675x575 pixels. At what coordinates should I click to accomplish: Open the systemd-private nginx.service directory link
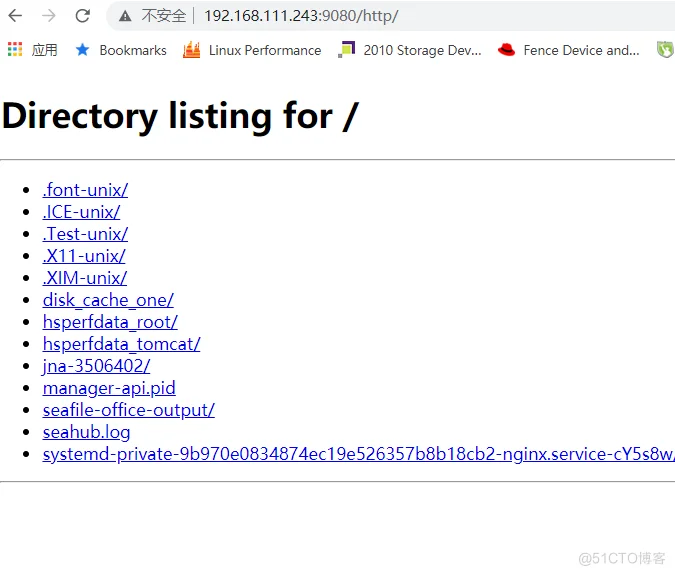[x=359, y=454]
